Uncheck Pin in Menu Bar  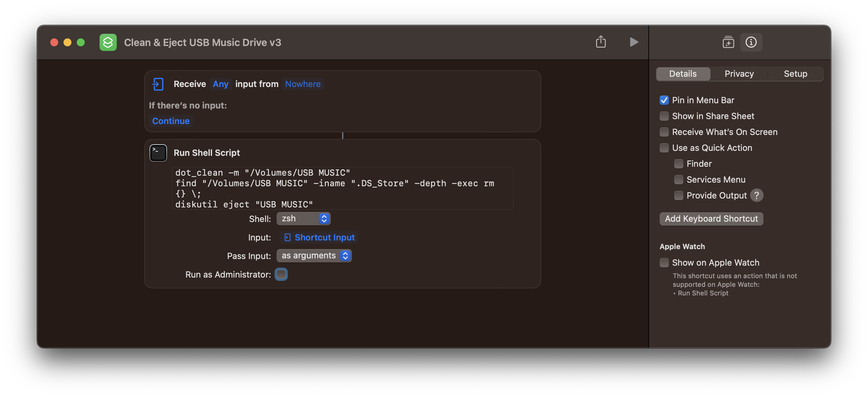point(664,101)
